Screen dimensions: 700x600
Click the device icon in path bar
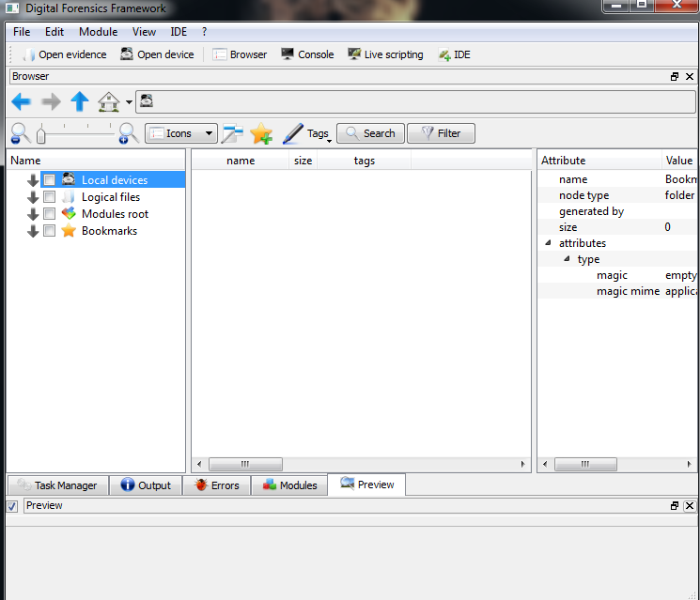click(x=147, y=100)
